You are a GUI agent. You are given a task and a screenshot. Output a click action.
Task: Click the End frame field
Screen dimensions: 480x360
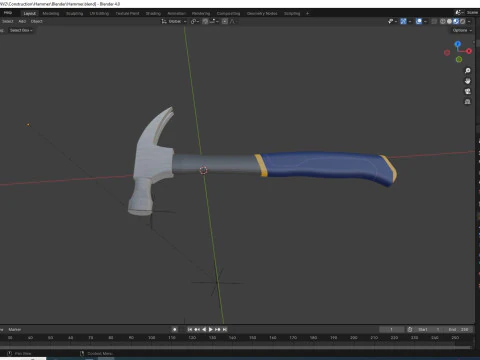[x=458, y=329]
